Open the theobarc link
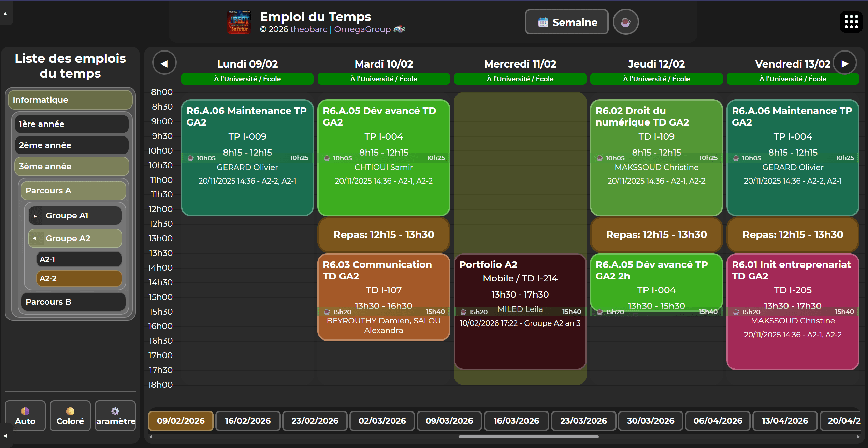The width and height of the screenshot is (868, 448). coord(308,29)
